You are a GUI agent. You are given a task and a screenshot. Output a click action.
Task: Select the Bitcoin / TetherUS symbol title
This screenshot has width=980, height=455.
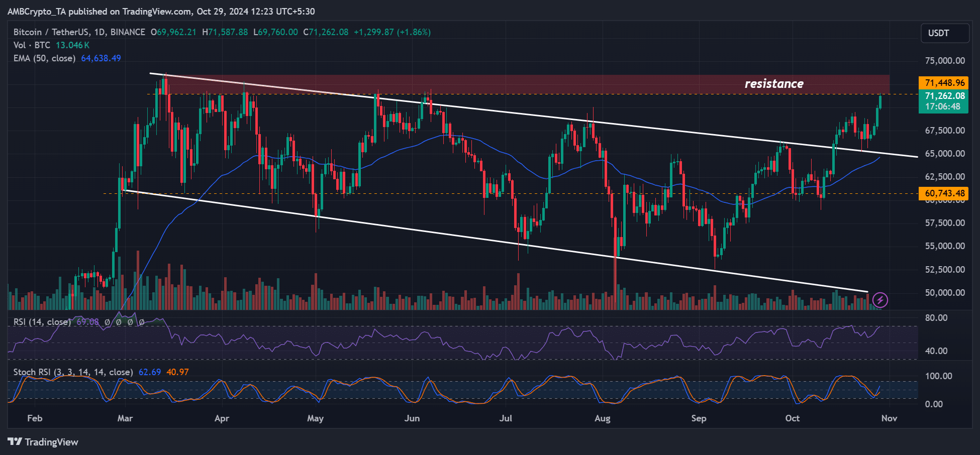79,32
